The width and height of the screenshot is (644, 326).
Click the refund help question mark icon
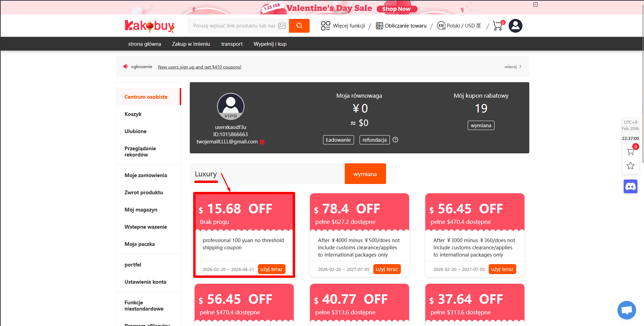(395, 140)
